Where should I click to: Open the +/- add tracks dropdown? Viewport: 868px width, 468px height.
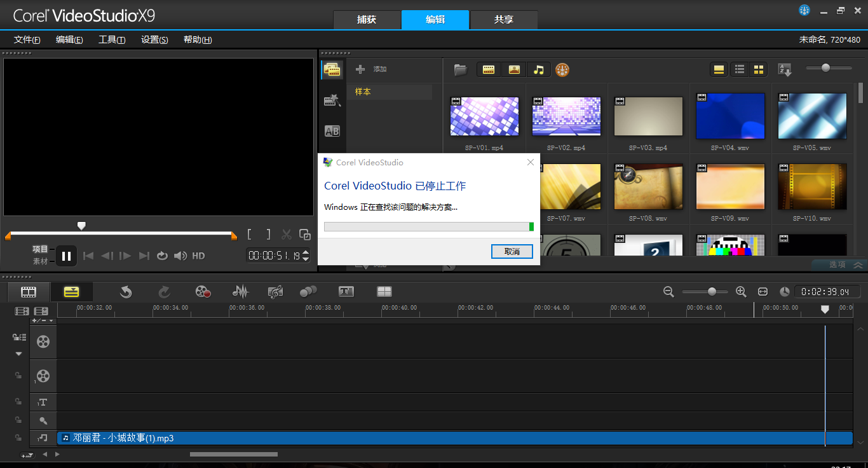(43, 320)
